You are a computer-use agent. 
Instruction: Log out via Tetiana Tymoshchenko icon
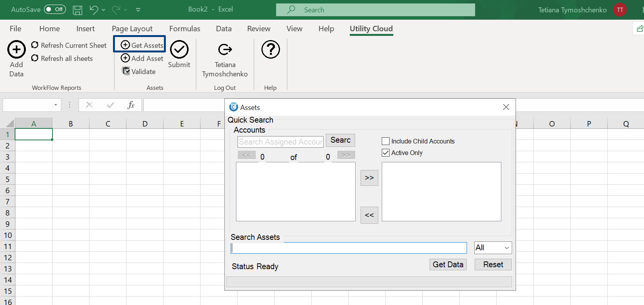tap(225, 50)
